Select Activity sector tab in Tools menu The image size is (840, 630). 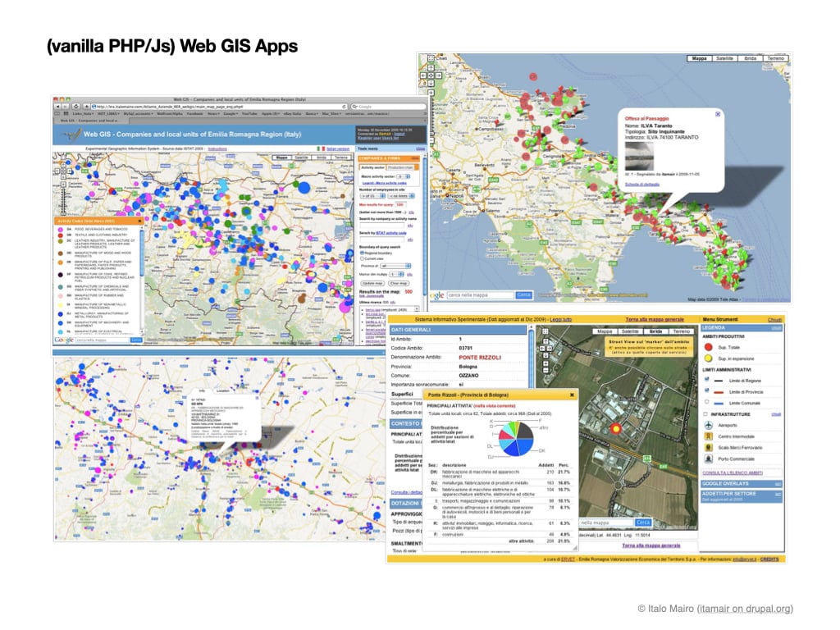tap(373, 167)
